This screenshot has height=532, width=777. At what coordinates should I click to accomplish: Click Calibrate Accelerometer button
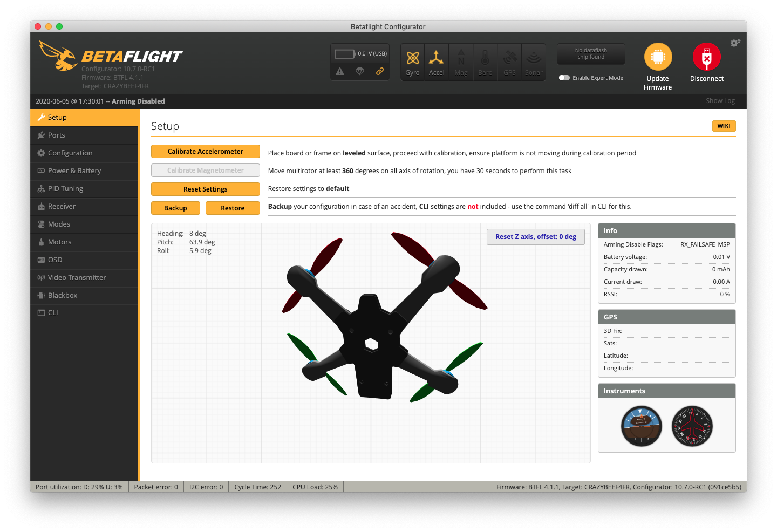tap(206, 152)
